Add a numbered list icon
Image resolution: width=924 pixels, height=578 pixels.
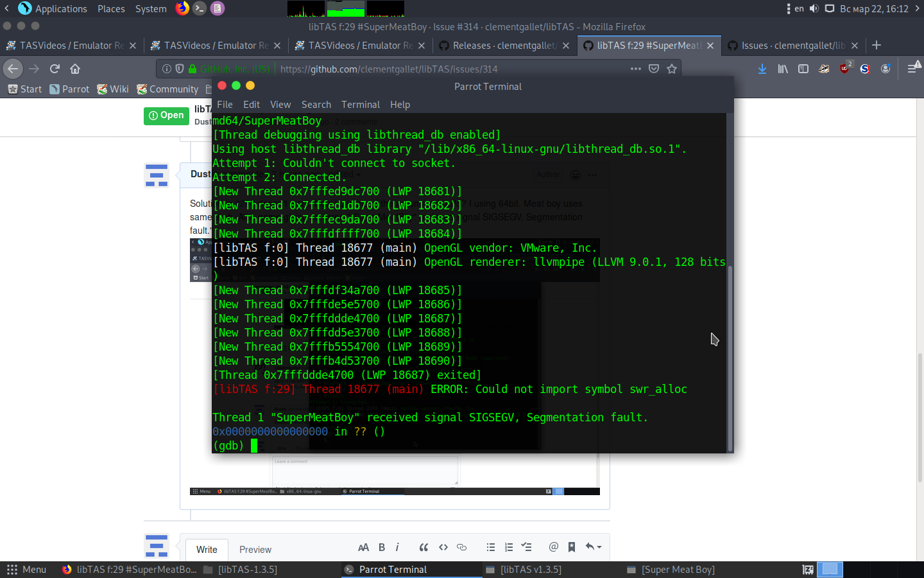click(x=509, y=547)
